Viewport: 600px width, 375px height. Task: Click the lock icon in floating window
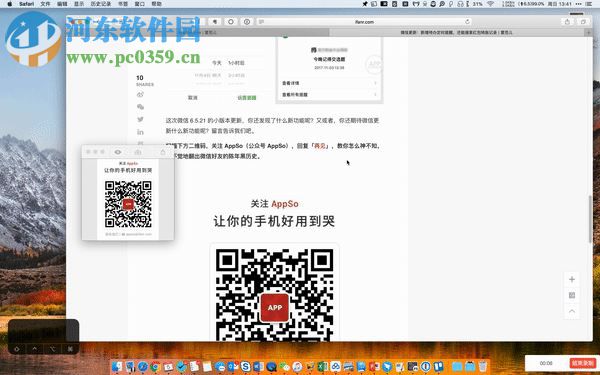coord(163,152)
